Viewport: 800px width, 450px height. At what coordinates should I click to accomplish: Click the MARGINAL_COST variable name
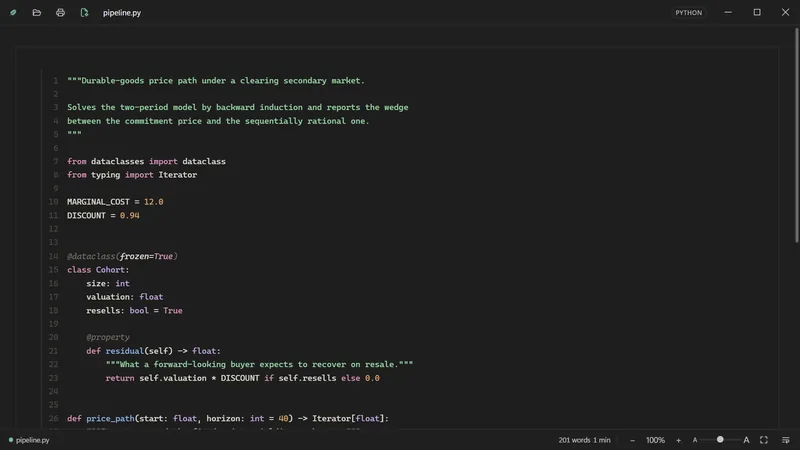click(x=98, y=202)
